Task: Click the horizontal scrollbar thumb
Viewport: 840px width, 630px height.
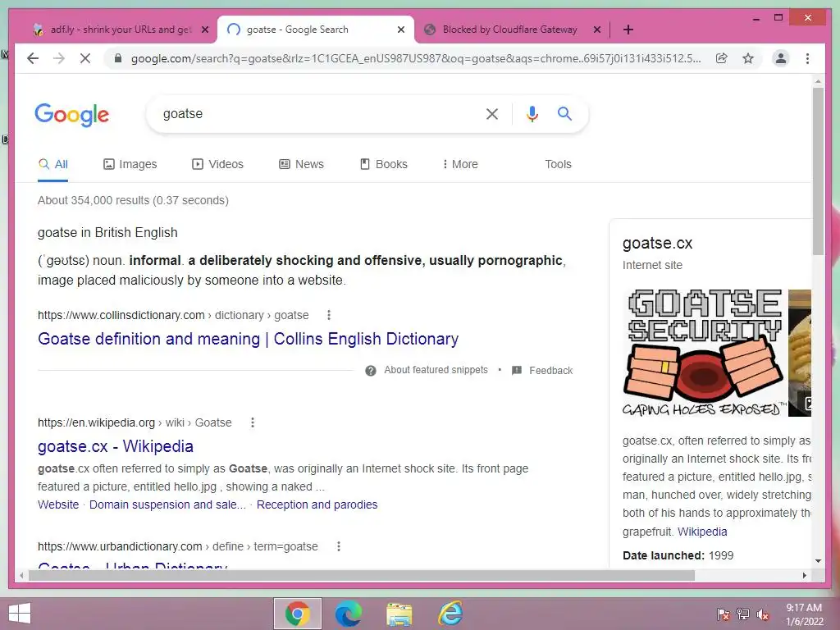Action: [362, 575]
